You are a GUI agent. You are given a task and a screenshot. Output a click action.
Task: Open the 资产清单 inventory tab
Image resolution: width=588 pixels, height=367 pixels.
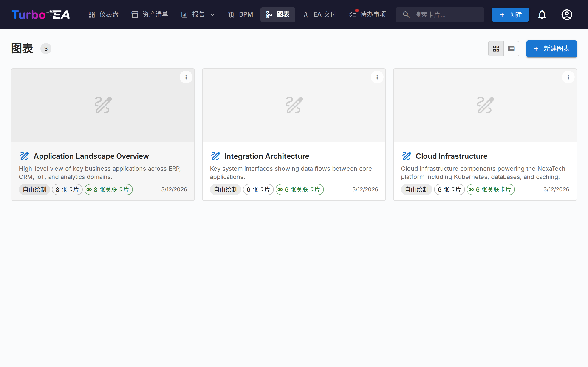(150, 14)
